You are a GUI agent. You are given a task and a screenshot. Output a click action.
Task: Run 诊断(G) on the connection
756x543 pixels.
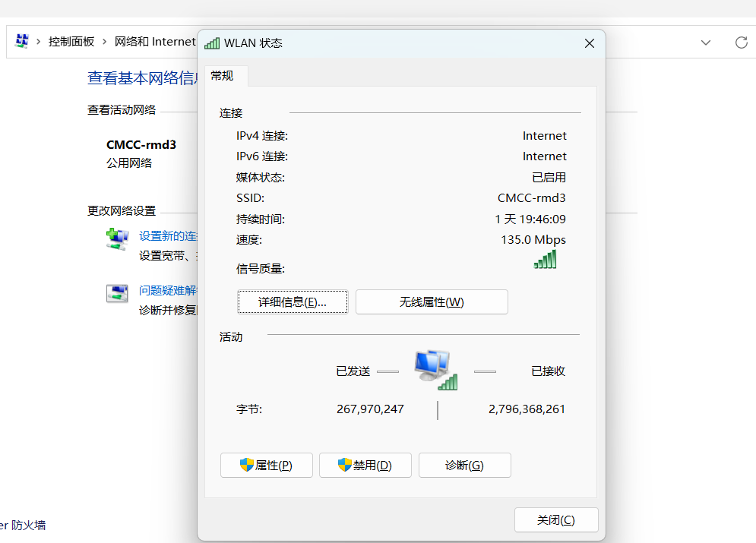pos(464,466)
